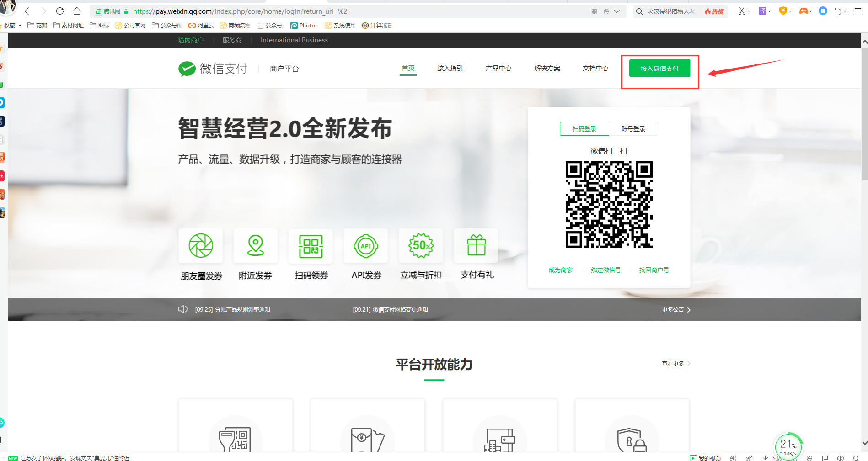
Task: Switch browser engine with the IE-mode icon
Action: tap(606, 11)
